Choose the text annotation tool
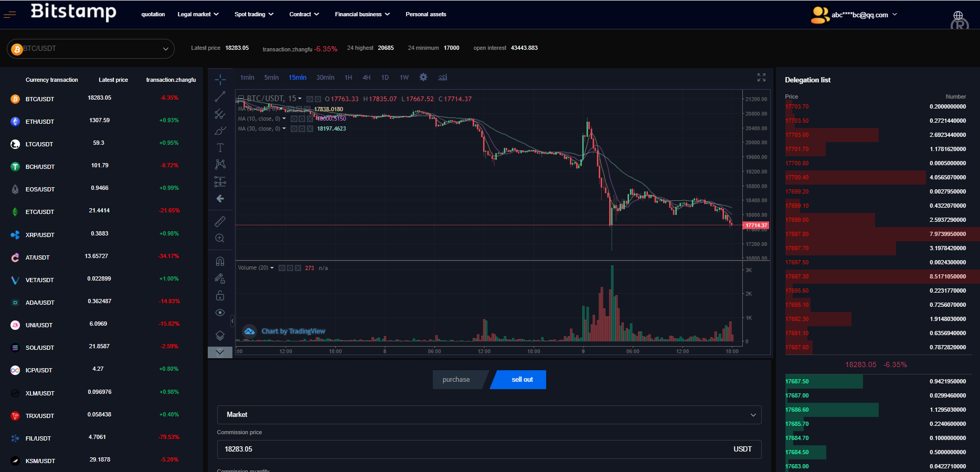 [x=220, y=148]
